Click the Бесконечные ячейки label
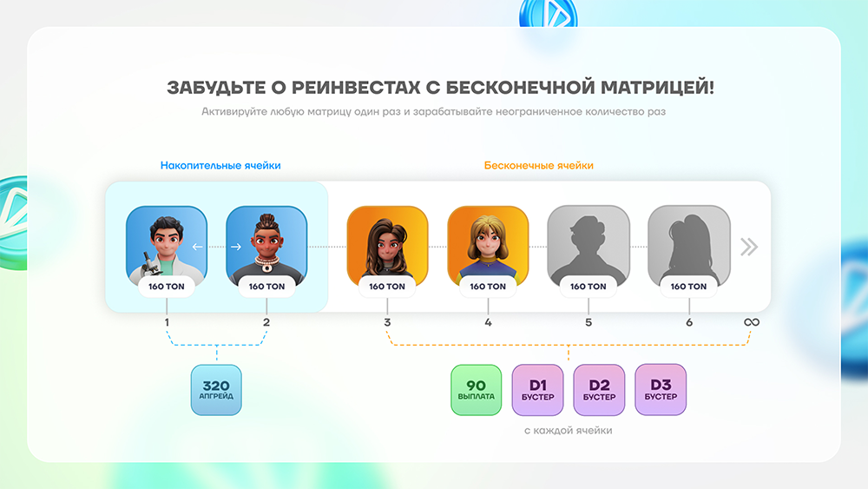This screenshot has height=489, width=868. (x=539, y=166)
